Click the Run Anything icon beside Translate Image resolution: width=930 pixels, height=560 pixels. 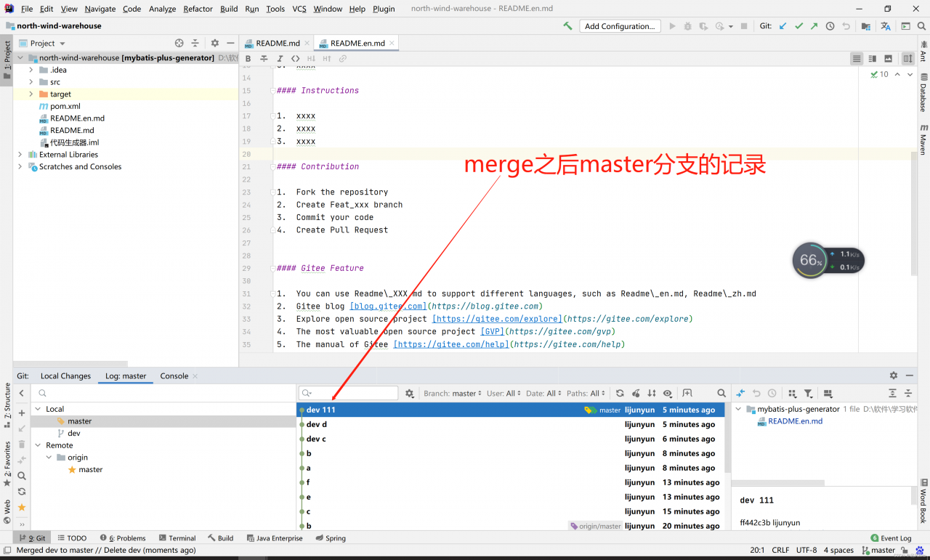[905, 26]
